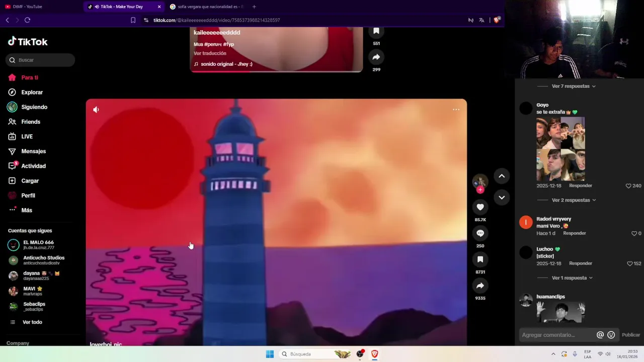The height and width of the screenshot is (362, 644).
Task: Save lighthouse video with 8731 bookmarks
Action: tap(480, 259)
